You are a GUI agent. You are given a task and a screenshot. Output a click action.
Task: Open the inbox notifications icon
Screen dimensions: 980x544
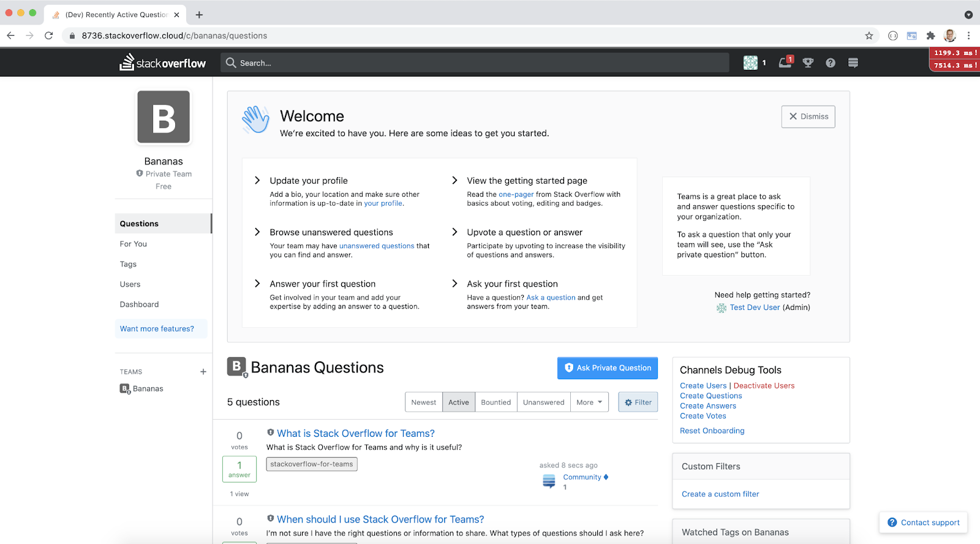pos(786,62)
